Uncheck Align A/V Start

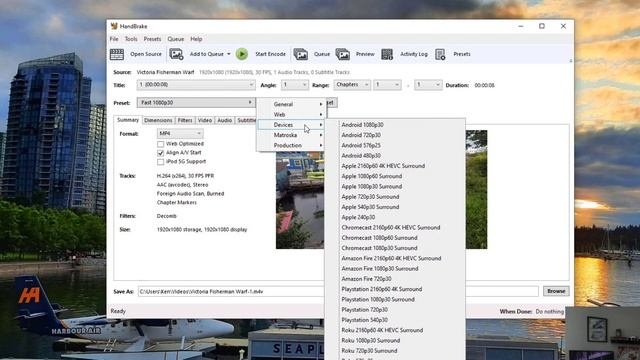[x=160, y=153]
